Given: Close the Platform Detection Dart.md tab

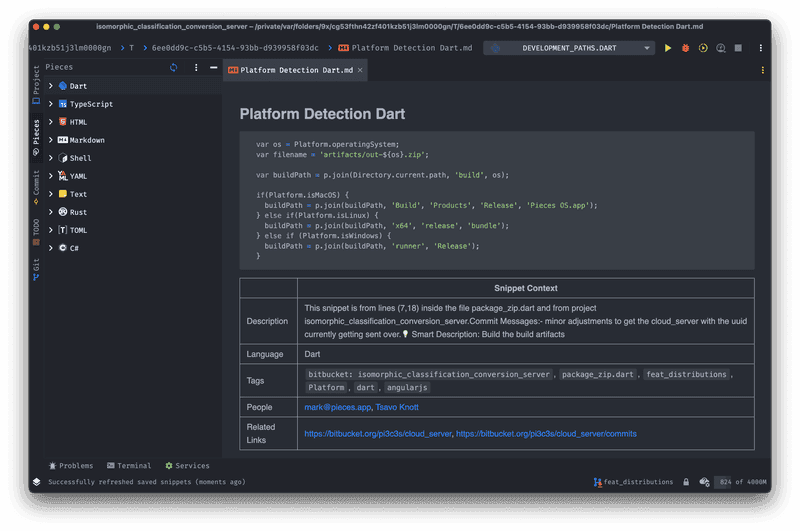Looking at the screenshot, I should coord(360,70).
